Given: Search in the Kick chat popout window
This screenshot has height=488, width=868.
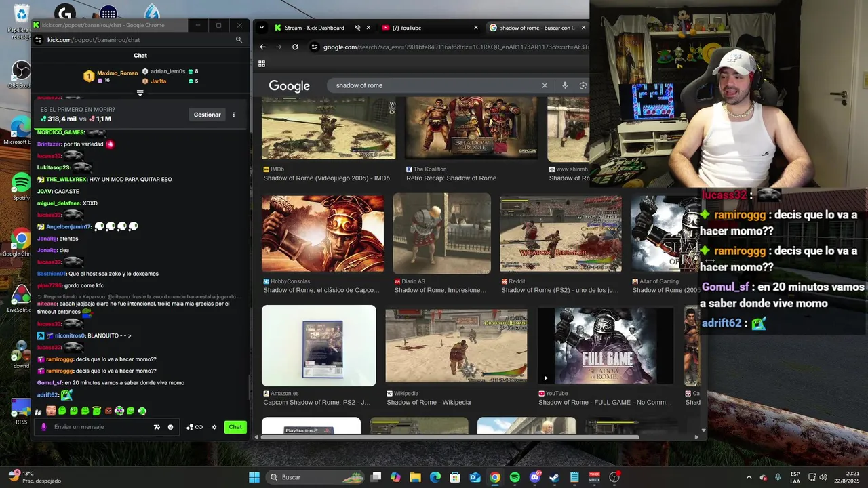Looking at the screenshot, I should pyautogui.click(x=239, y=40).
